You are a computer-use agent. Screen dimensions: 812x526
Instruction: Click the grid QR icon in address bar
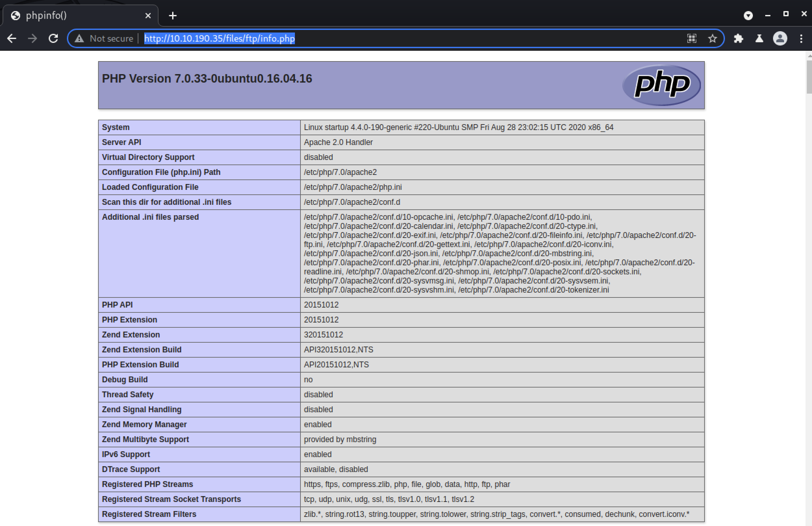pos(691,39)
